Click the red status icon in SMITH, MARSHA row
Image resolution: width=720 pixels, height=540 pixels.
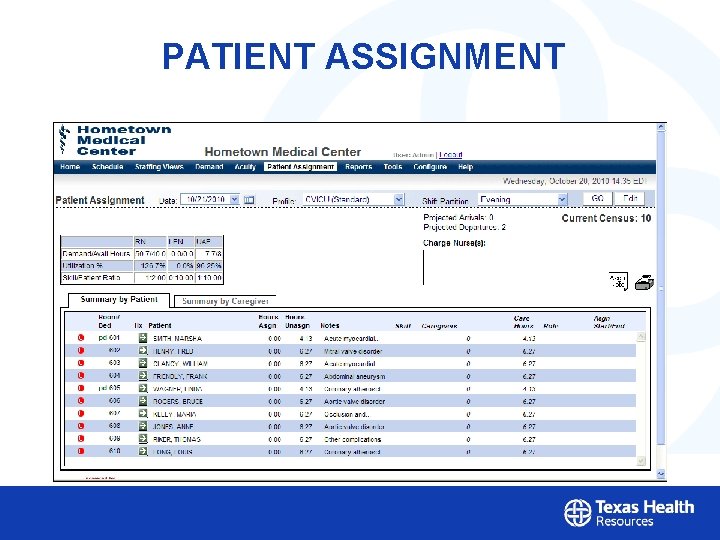(x=81, y=338)
